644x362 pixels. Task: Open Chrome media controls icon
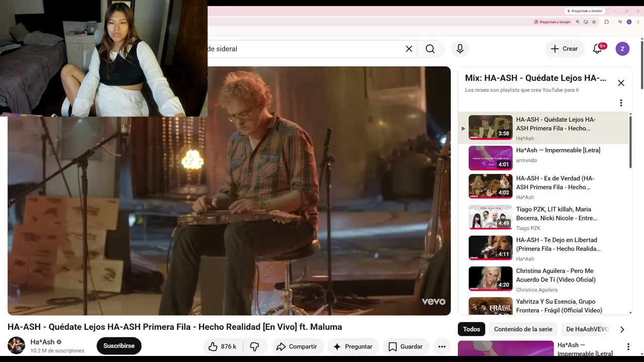point(620,22)
